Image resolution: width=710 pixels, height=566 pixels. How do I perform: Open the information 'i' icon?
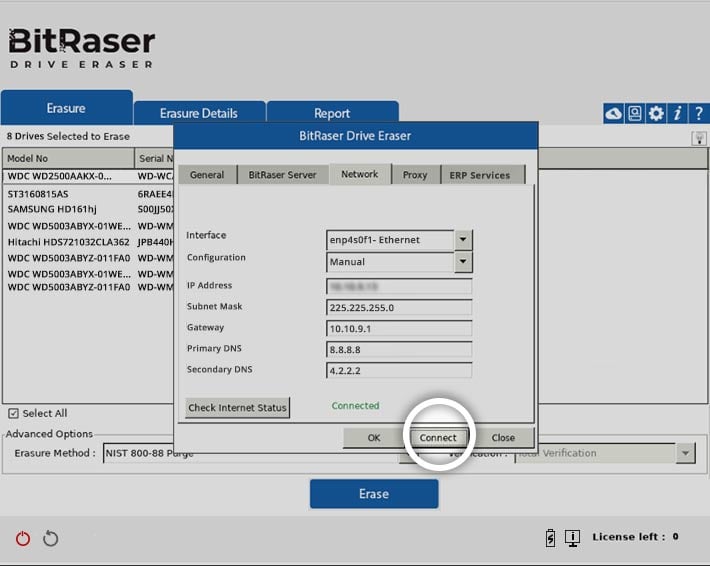coord(677,113)
